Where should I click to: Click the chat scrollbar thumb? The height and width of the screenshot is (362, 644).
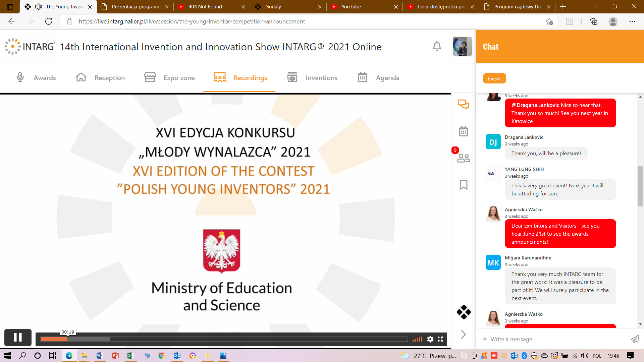(640, 186)
